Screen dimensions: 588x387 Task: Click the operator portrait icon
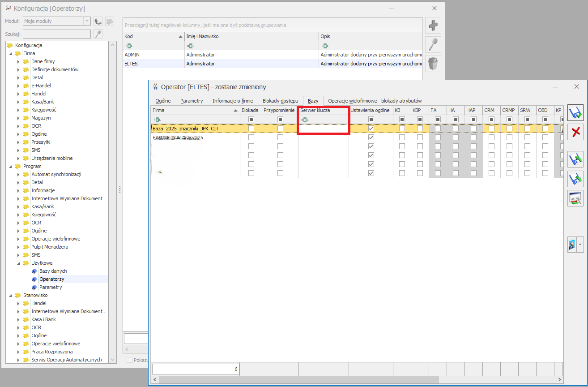point(572,245)
